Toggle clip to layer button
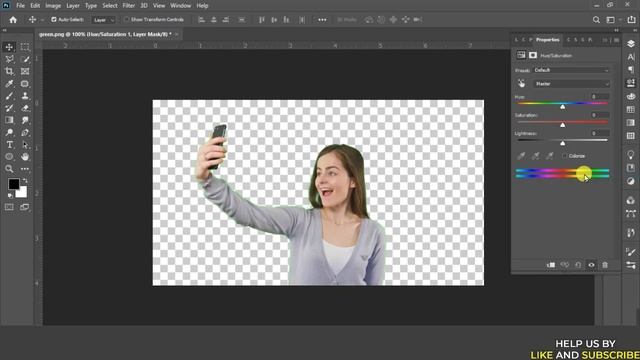 (x=551, y=265)
